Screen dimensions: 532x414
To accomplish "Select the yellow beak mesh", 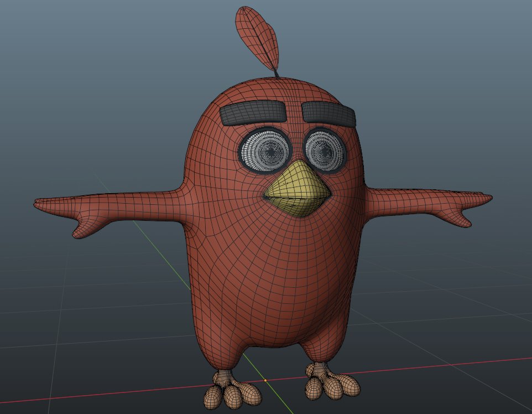I will tap(297, 190).
